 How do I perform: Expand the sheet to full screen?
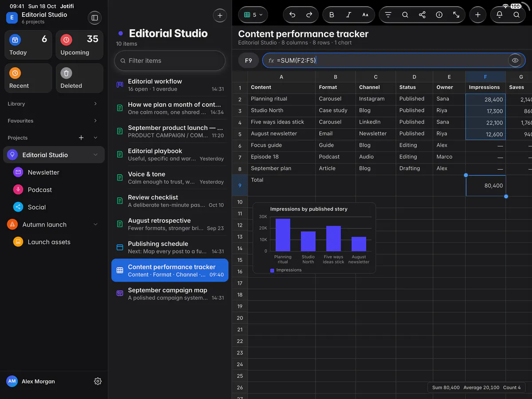(456, 15)
